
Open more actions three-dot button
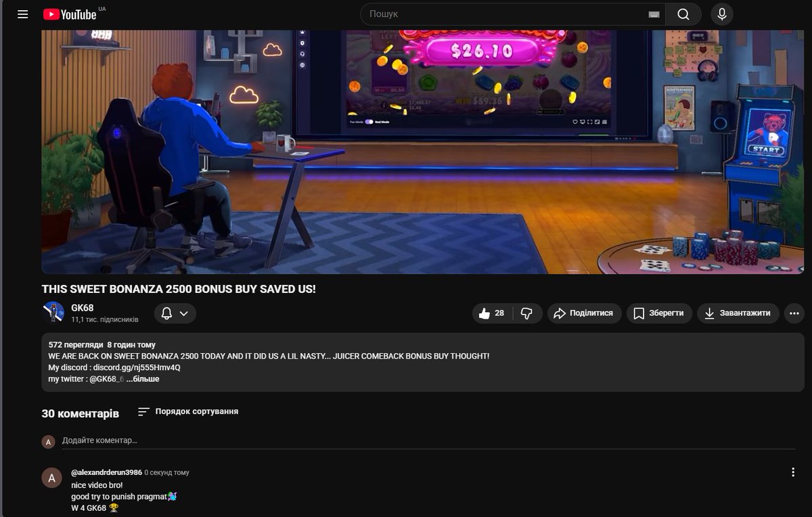pyautogui.click(x=794, y=313)
